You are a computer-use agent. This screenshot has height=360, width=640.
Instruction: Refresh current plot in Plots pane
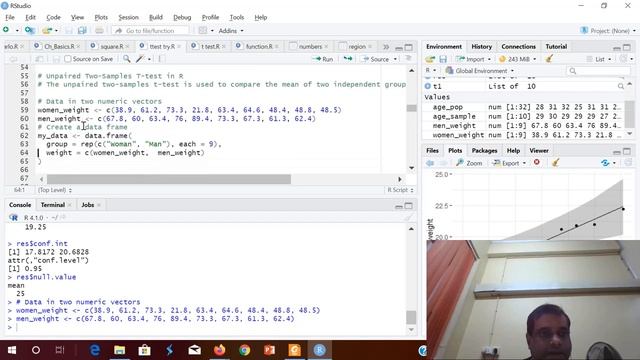click(605, 162)
